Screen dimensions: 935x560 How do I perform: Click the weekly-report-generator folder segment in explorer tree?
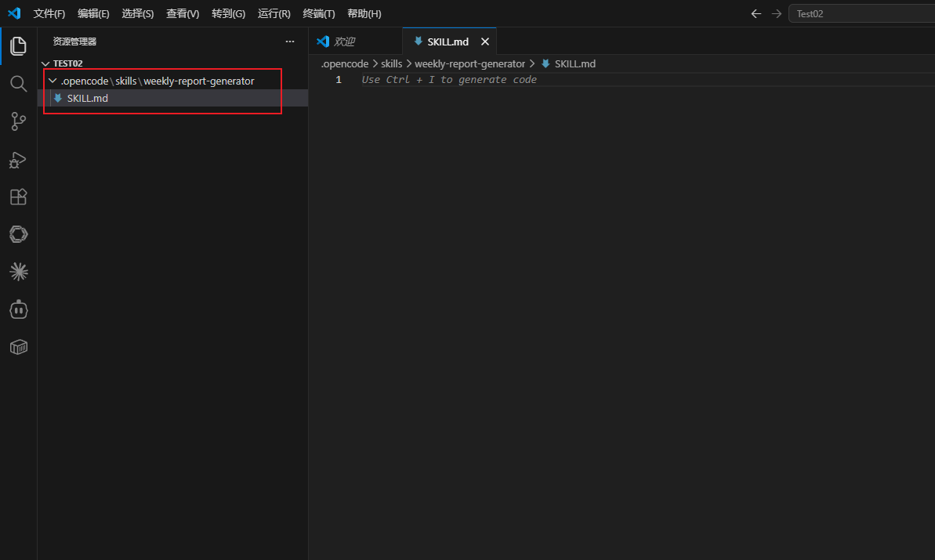coord(198,81)
